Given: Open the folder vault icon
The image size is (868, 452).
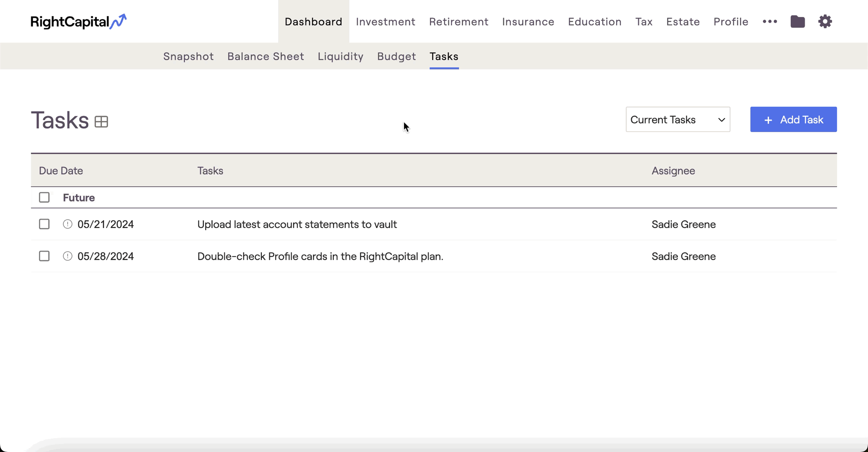Looking at the screenshot, I should (x=797, y=22).
